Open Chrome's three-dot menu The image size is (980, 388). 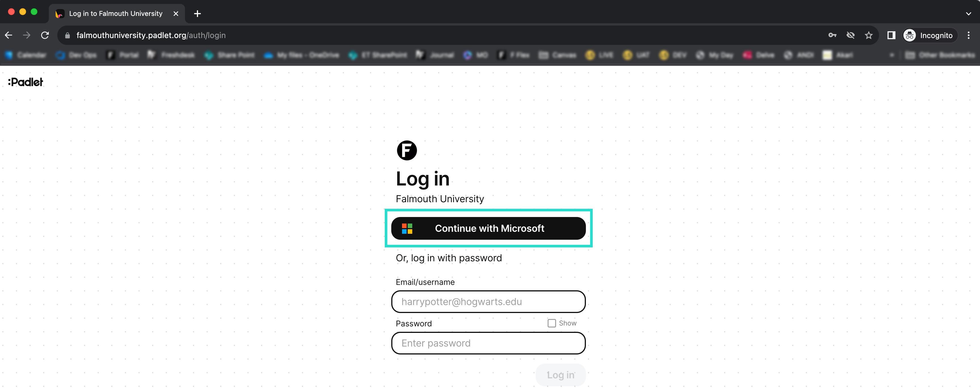[968, 36]
